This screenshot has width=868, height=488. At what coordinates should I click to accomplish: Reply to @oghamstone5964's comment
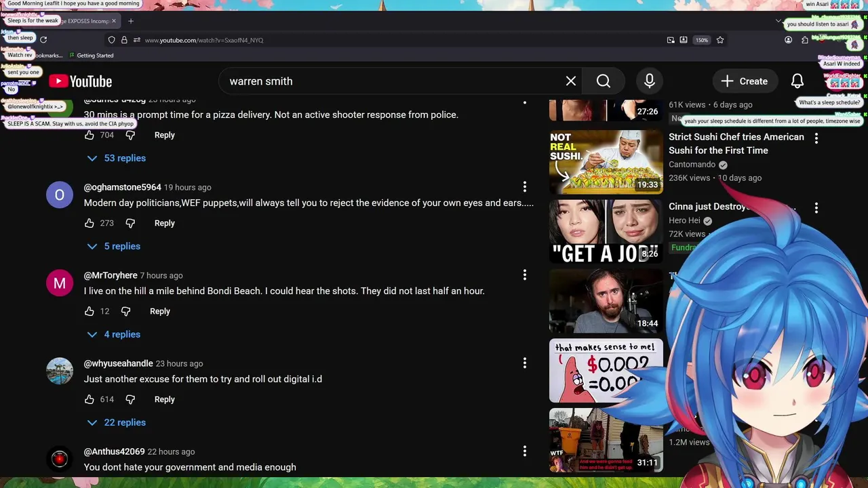pos(165,223)
